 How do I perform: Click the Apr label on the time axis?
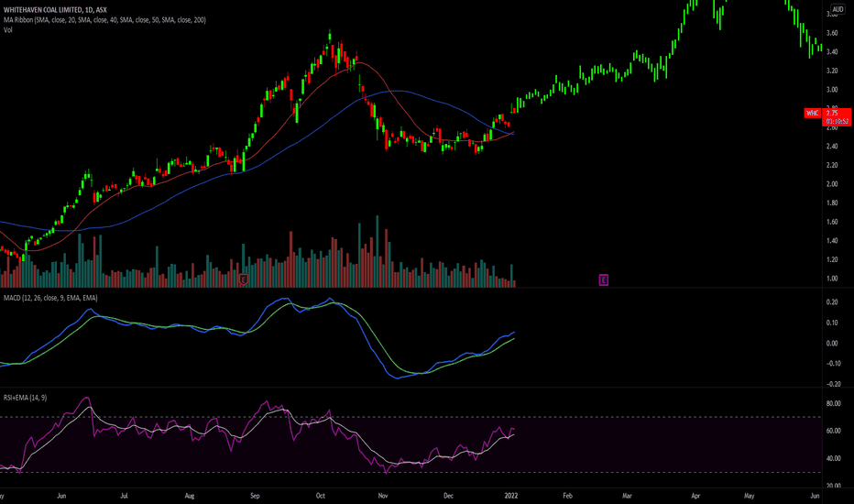pos(695,496)
